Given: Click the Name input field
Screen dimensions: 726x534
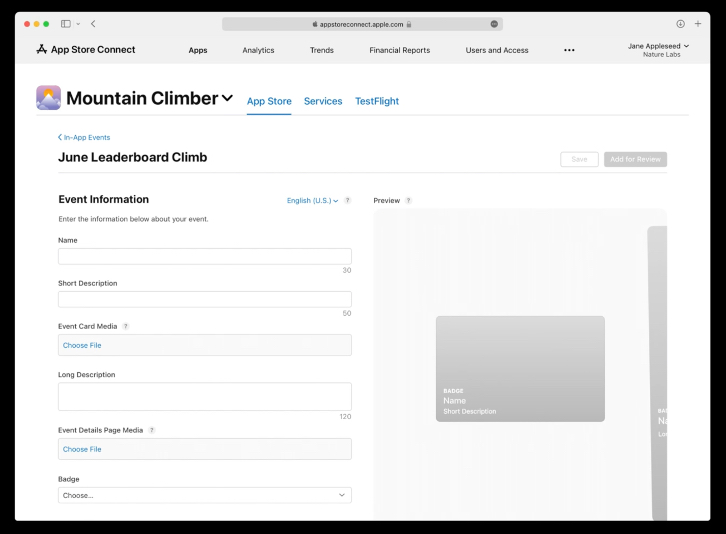Looking at the screenshot, I should tap(205, 256).
